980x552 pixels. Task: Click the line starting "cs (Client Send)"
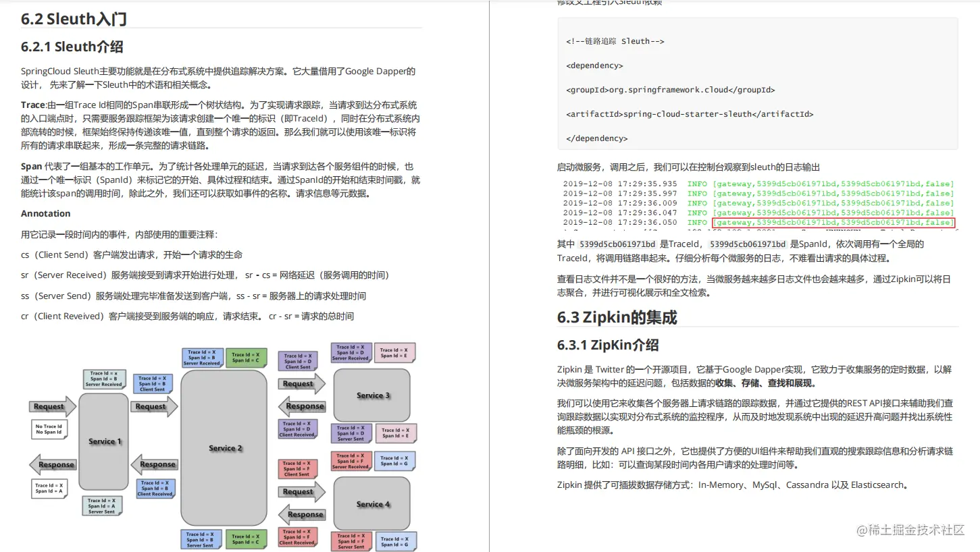pos(132,255)
